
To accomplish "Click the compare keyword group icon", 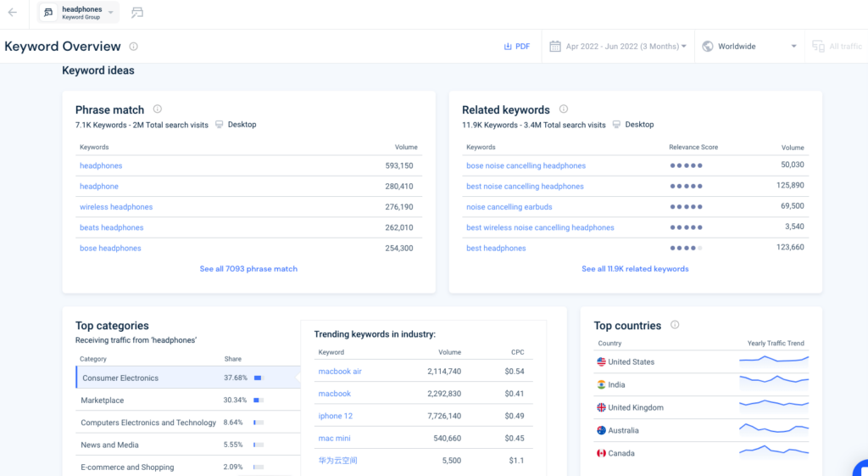I will click(x=137, y=13).
